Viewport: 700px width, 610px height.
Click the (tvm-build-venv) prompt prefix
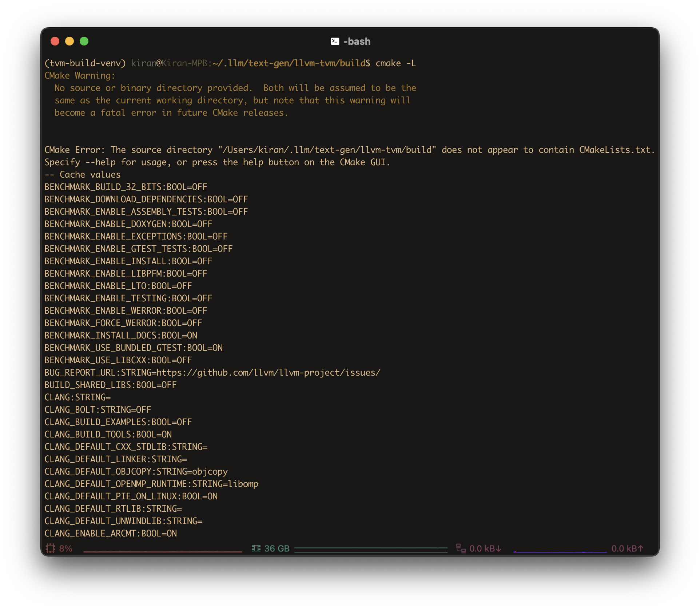click(85, 63)
